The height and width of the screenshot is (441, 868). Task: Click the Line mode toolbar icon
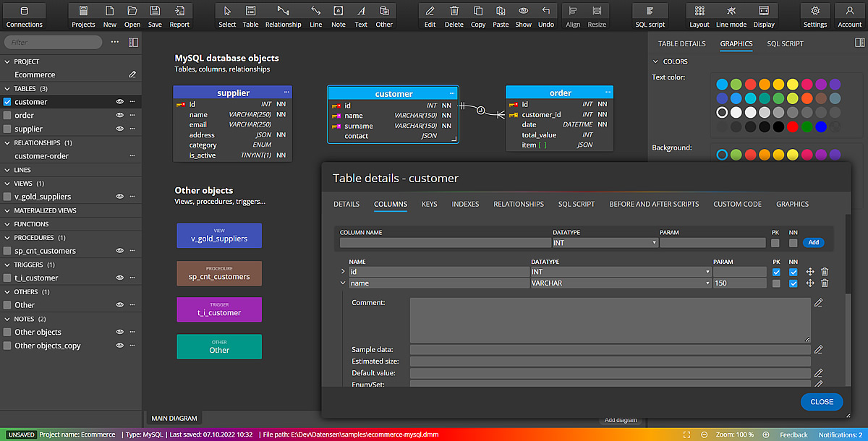click(731, 11)
